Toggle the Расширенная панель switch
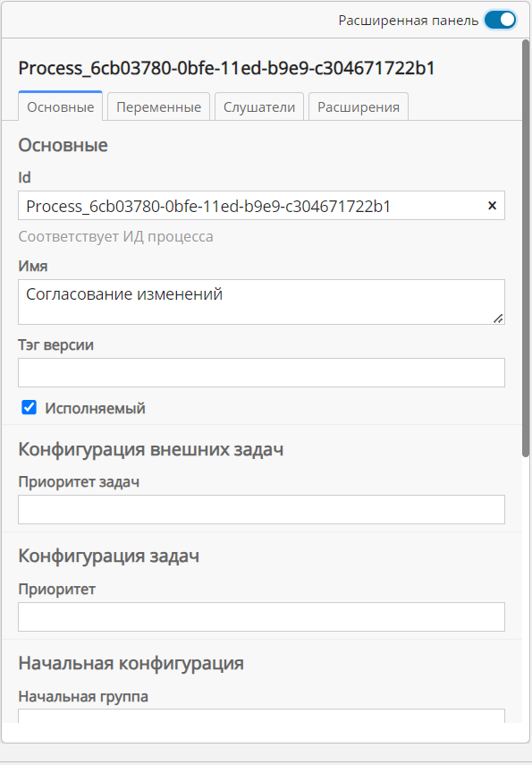The height and width of the screenshot is (765, 532). (500, 18)
